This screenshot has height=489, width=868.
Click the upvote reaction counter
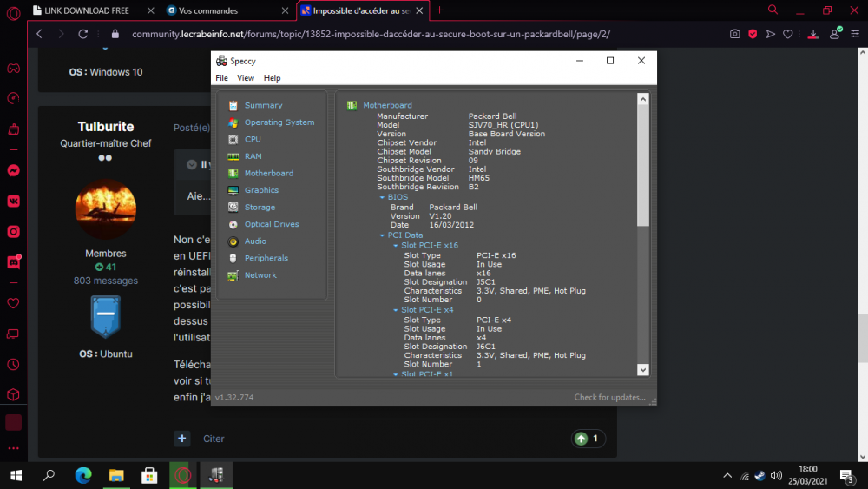(x=588, y=439)
